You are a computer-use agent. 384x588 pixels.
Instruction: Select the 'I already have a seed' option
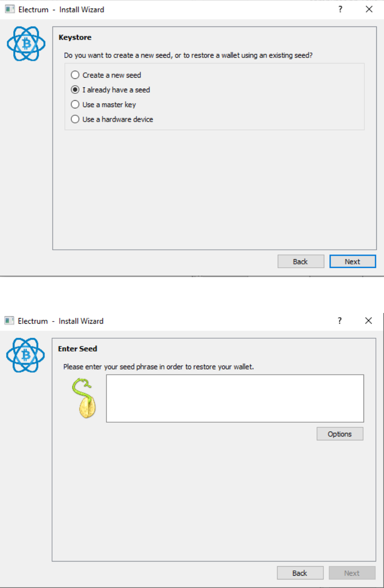tap(75, 90)
